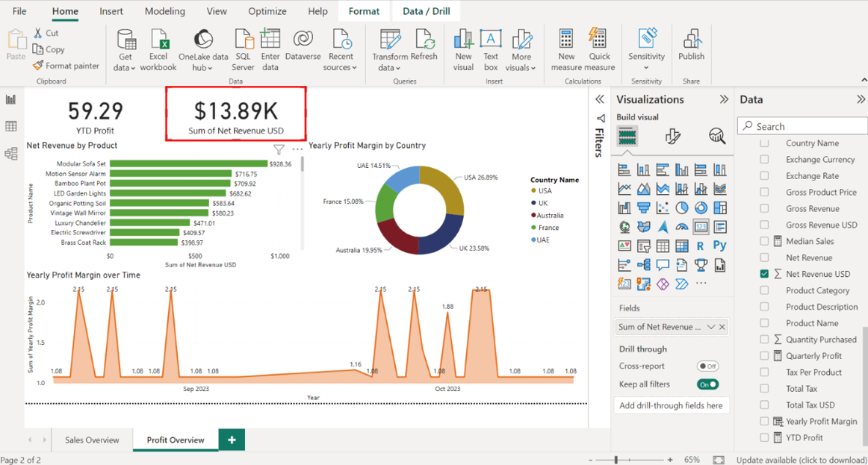
Task: Uncheck the Net Revenue USD field
Action: [764, 274]
